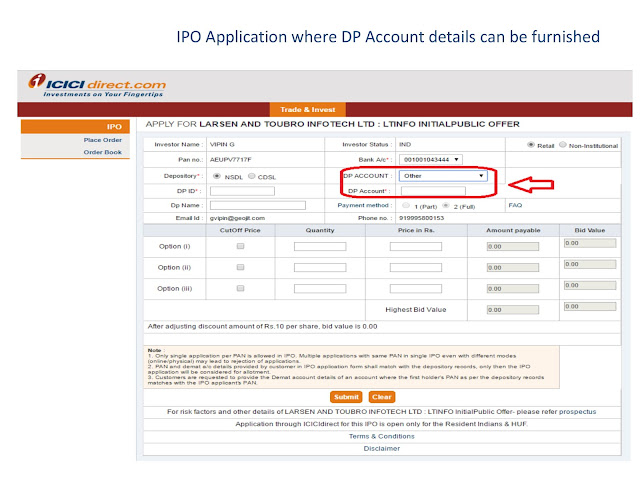Choose CDSL depository option
Screen dimensions: 640x480
point(251,176)
